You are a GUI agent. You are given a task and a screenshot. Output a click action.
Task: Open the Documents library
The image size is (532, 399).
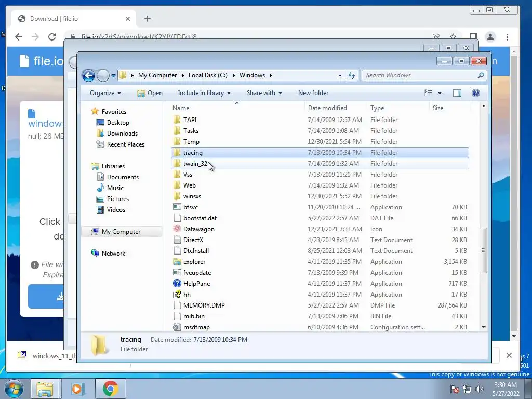point(123,177)
